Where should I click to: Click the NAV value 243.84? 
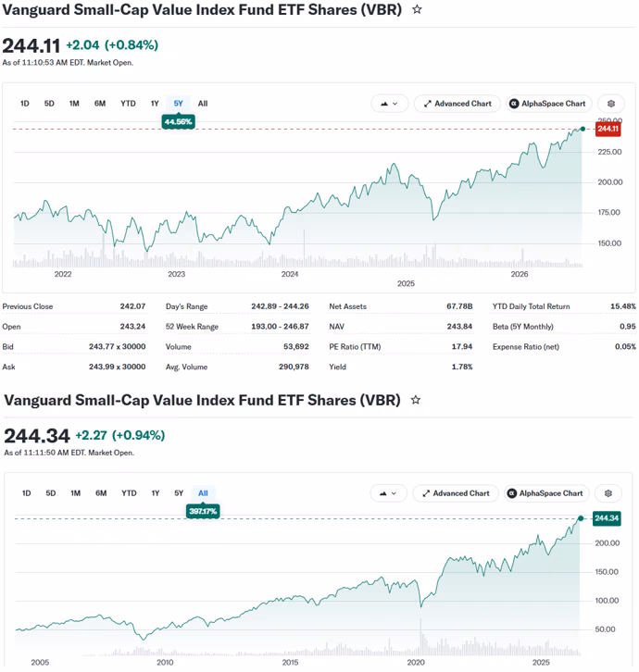tap(459, 327)
